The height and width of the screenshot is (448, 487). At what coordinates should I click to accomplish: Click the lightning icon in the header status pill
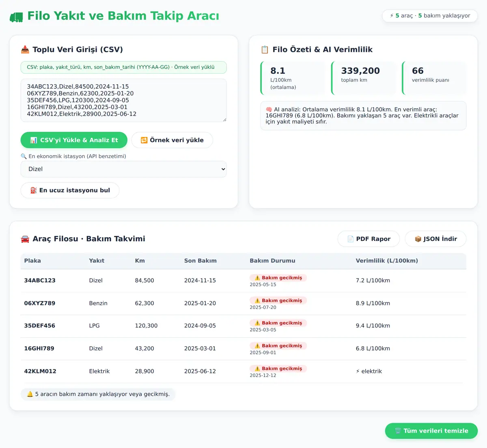pos(392,16)
